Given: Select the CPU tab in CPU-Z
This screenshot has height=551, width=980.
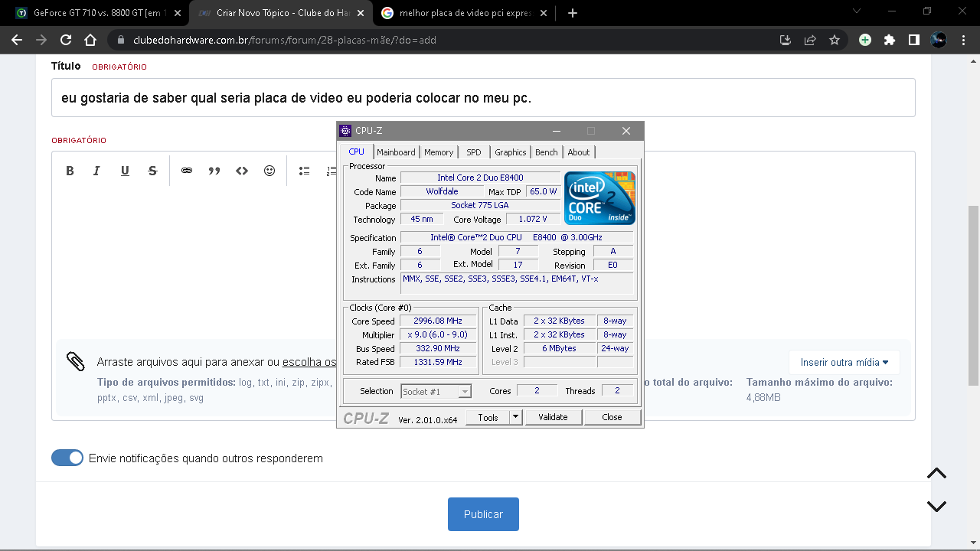Looking at the screenshot, I should 357,152.
